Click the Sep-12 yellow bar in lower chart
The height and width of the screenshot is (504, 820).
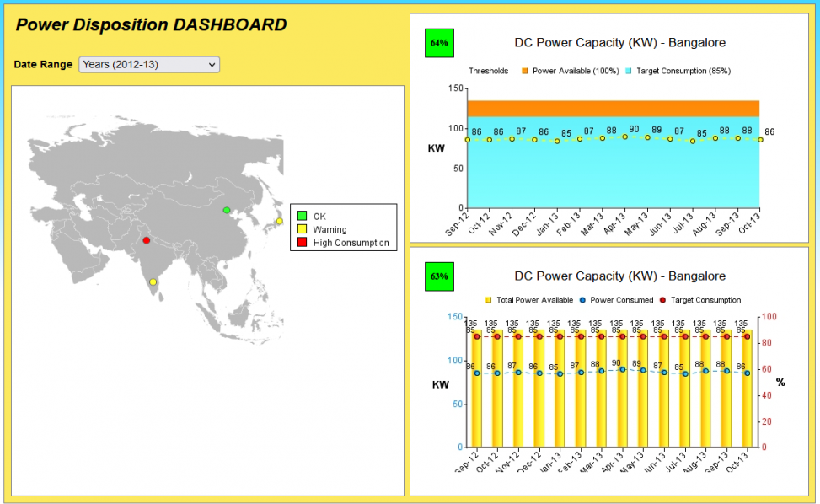pyautogui.click(x=477, y=396)
